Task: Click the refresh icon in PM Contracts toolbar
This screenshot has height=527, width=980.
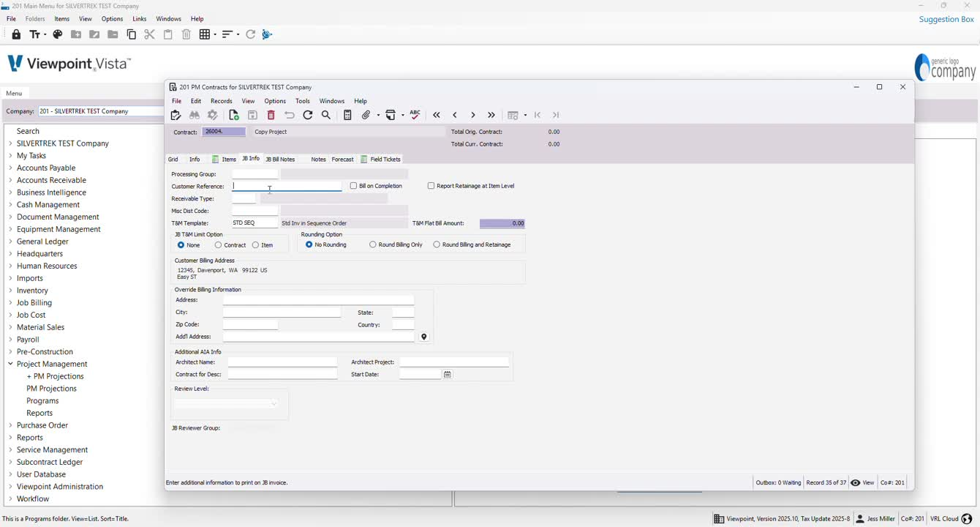Action: (x=308, y=115)
